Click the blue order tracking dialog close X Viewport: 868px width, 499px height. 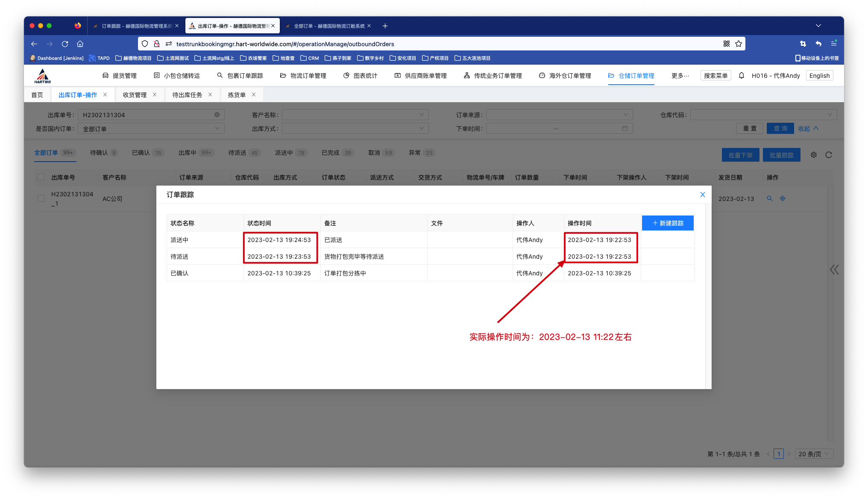tap(702, 195)
